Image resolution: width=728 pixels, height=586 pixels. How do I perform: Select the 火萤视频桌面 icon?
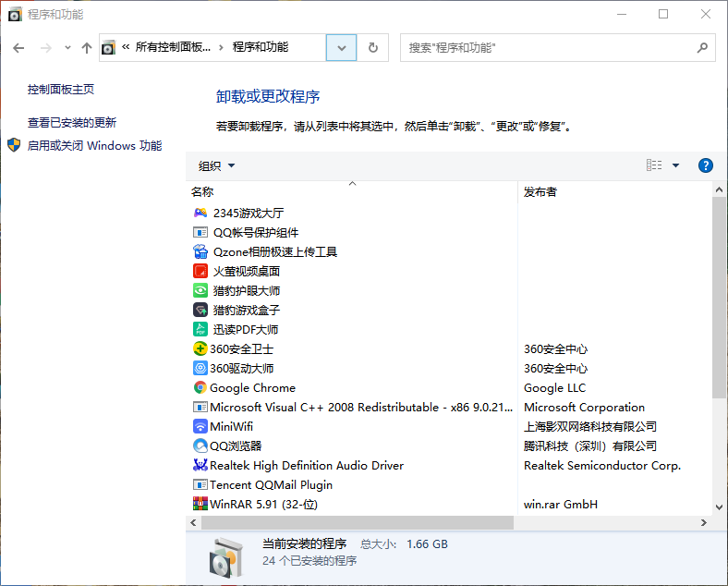pyautogui.click(x=200, y=272)
